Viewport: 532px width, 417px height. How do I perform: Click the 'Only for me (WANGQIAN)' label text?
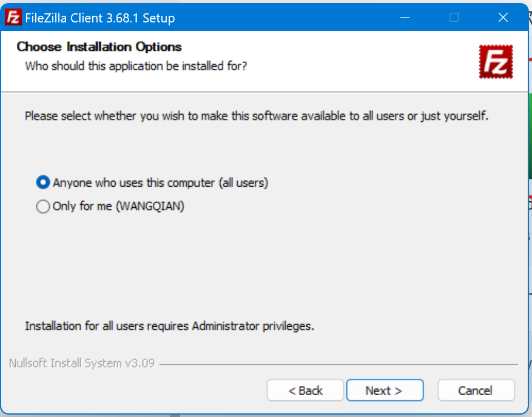[x=118, y=206]
